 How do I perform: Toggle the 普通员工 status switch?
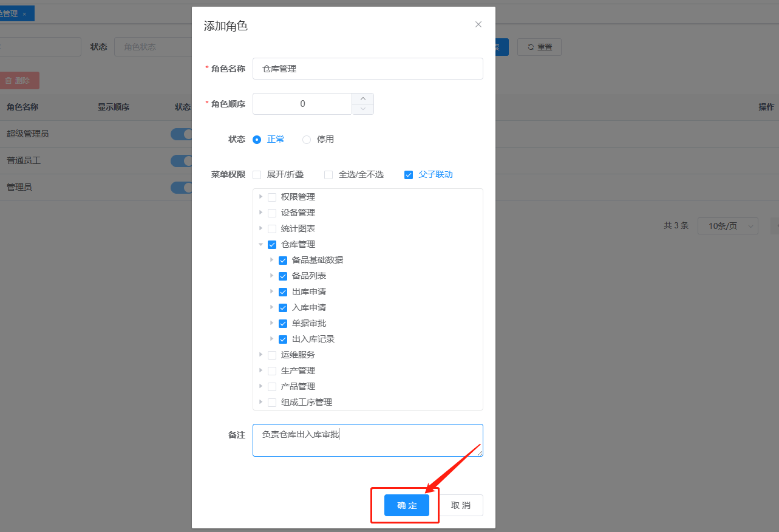click(x=182, y=161)
